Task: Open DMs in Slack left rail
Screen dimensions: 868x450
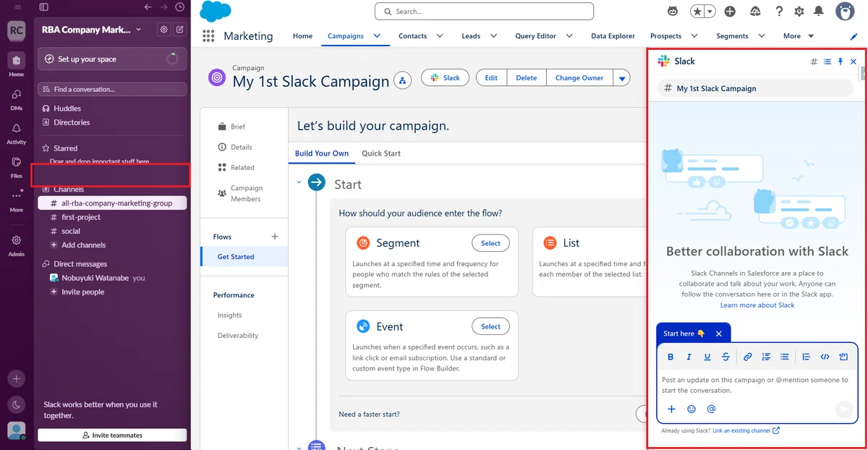Action: pyautogui.click(x=16, y=98)
